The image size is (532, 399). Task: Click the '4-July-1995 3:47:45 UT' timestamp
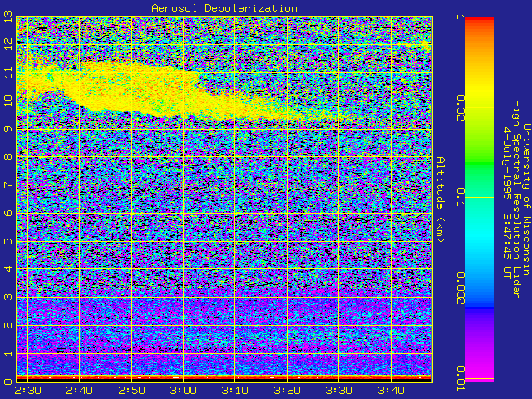[507, 203]
